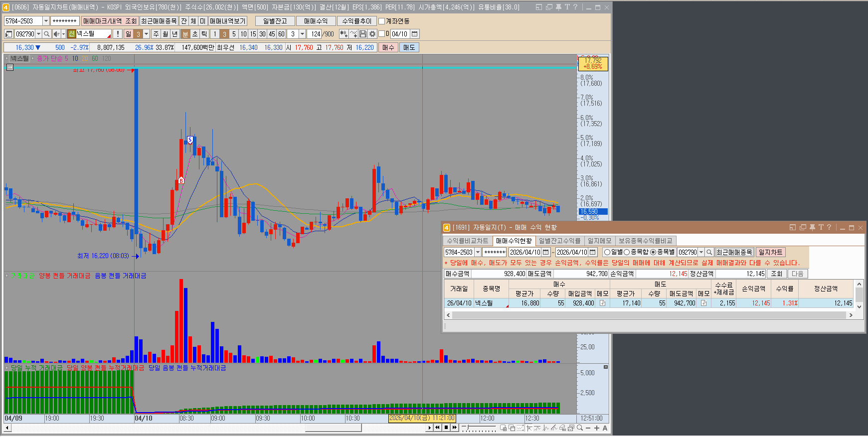The width and height of the screenshot is (868, 437).
Task: Switch to the 일별잔고수익률 tab
Action: pos(559,241)
